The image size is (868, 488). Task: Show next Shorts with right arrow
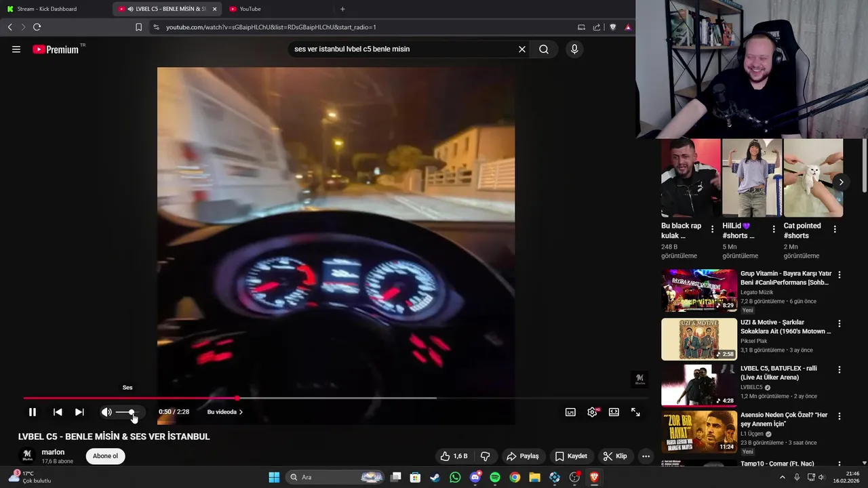click(x=841, y=182)
